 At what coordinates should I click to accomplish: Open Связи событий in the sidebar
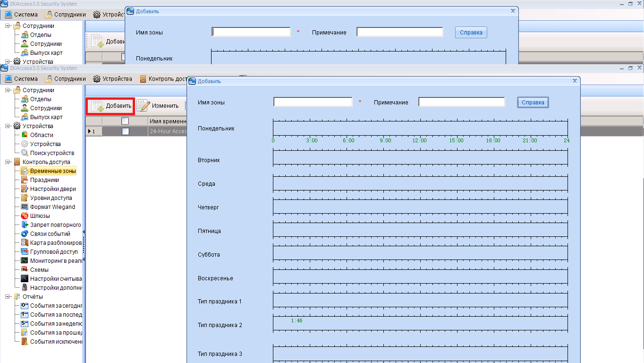[x=50, y=234]
